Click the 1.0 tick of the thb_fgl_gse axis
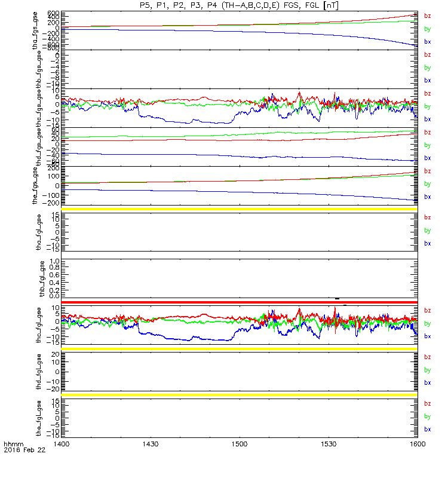Screen dimensions: 448x478 tap(54, 262)
